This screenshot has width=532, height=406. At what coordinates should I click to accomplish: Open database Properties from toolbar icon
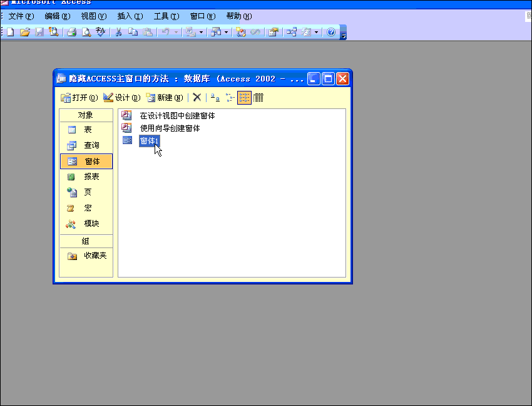point(274,33)
